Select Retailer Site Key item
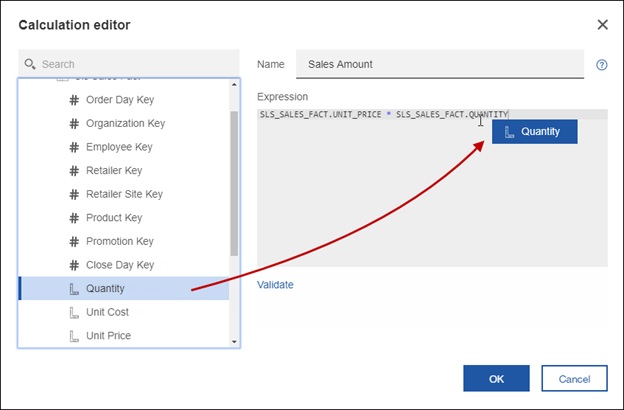Image resolution: width=624 pixels, height=410 pixels. click(124, 194)
